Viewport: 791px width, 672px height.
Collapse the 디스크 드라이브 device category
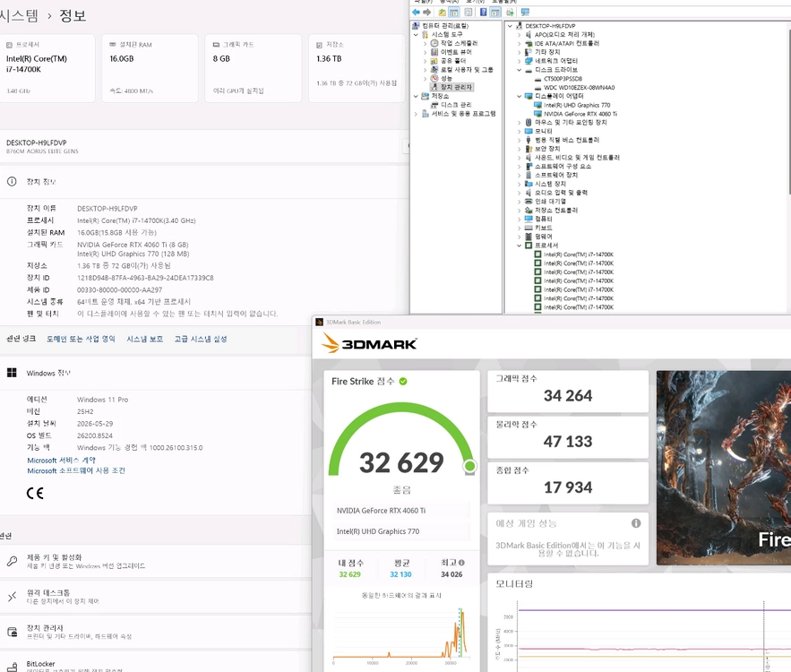(519, 70)
